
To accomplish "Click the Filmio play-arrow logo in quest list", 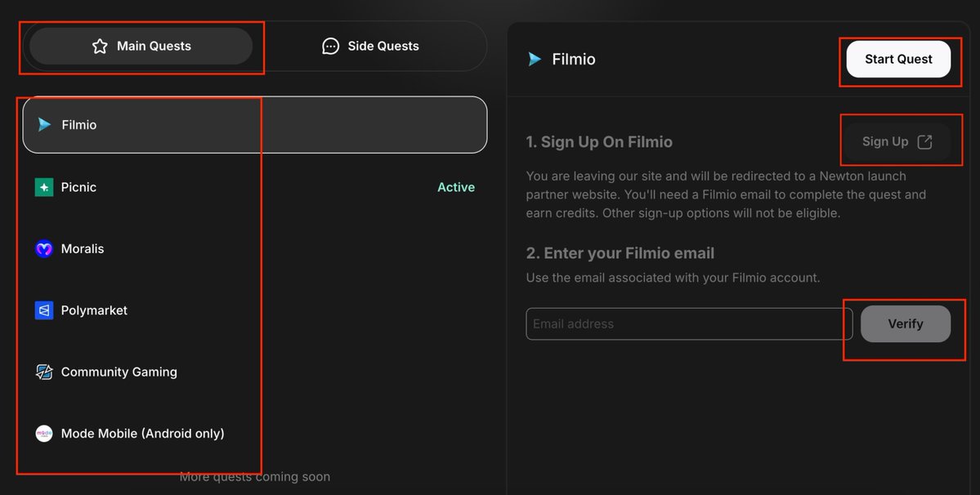I will point(44,125).
